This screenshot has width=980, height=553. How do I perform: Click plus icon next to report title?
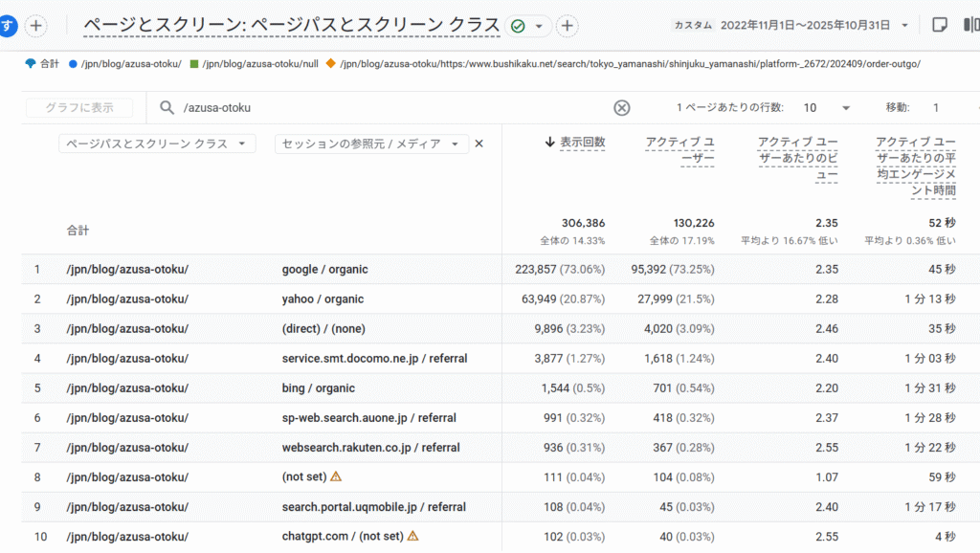pos(568,26)
